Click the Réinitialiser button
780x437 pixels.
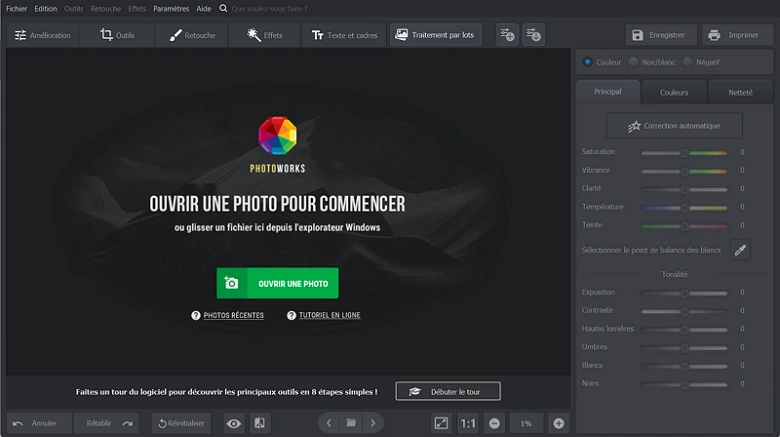click(182, 423)
